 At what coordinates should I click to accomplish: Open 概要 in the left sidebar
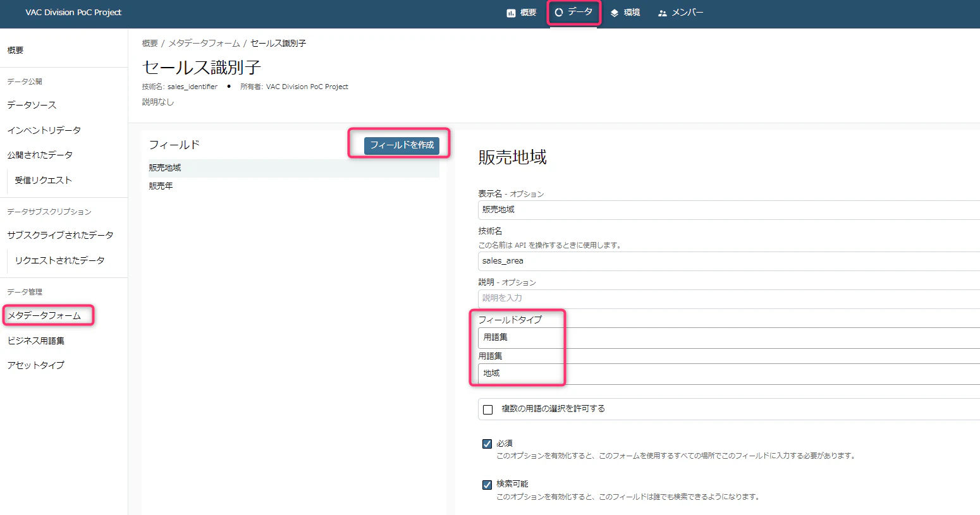point(15,51)
